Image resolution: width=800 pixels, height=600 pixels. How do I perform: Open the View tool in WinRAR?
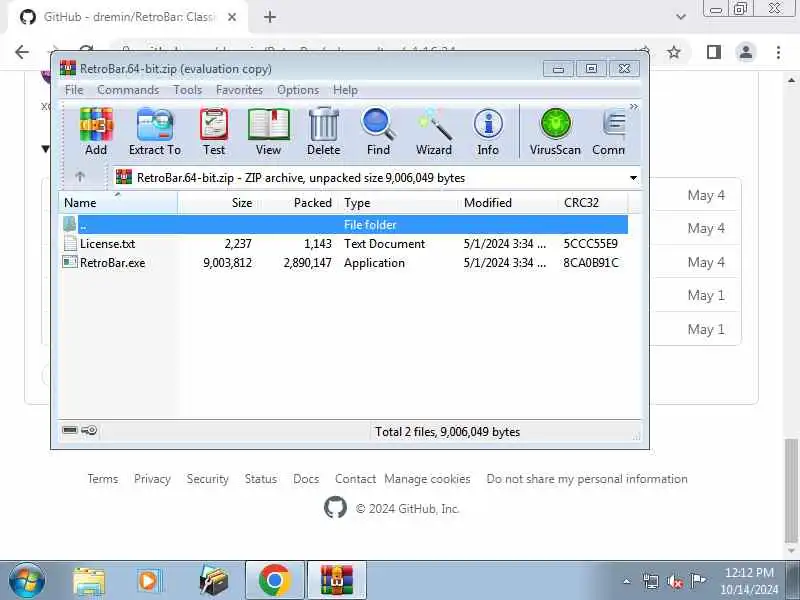click(x=268, y=132)
